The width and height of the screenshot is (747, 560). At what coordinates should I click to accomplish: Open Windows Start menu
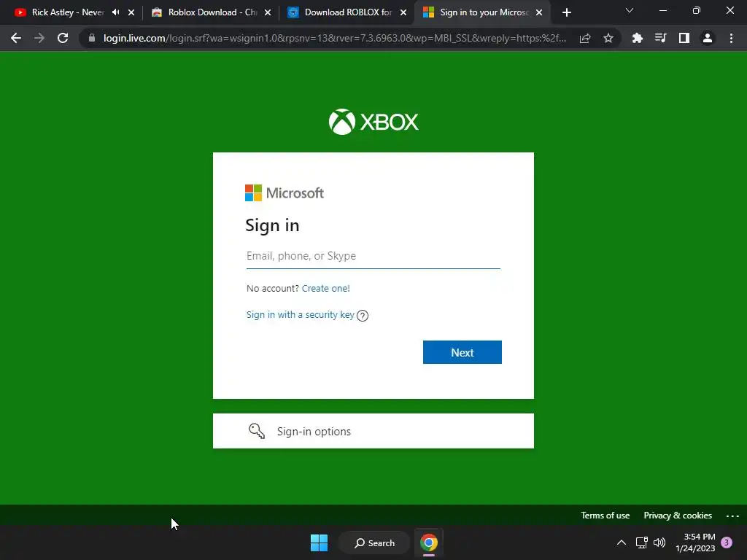[x=319, y=542]
